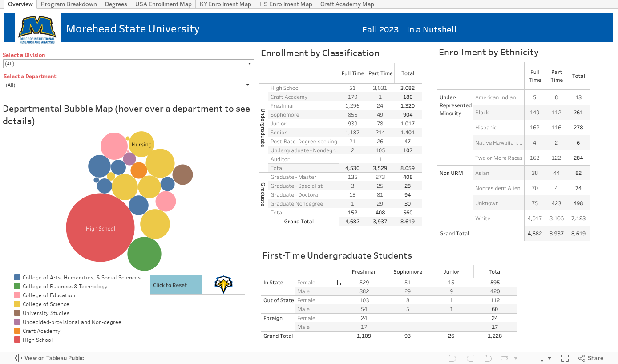Open the HS Enrollment Map tab
This screenshot has width=618, height=364.
coord(286,4)
